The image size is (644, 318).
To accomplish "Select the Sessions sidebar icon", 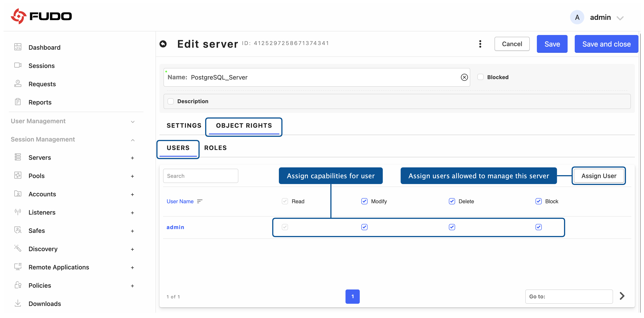I will tap(18, 65).
